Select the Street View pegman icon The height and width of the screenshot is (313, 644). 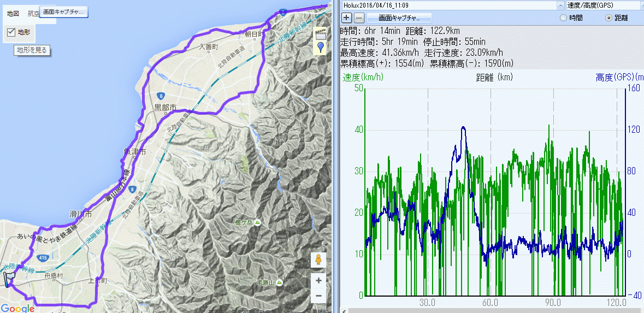(318, 259)
